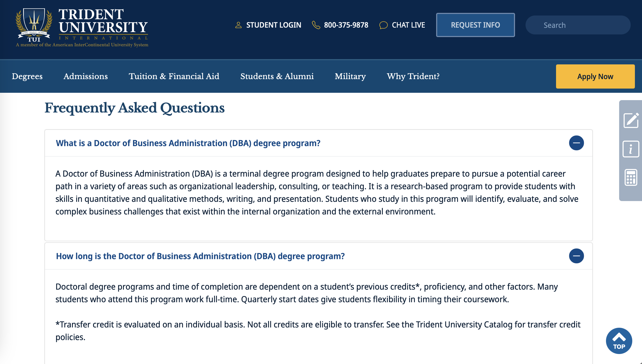The width and height of the screenshot is (642, 364).
Task: Open the Military menu
Action: point(350,76)
